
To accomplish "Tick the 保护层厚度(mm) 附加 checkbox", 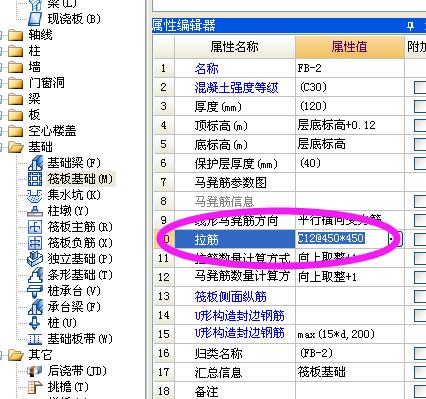I will (x=420, y=164).
